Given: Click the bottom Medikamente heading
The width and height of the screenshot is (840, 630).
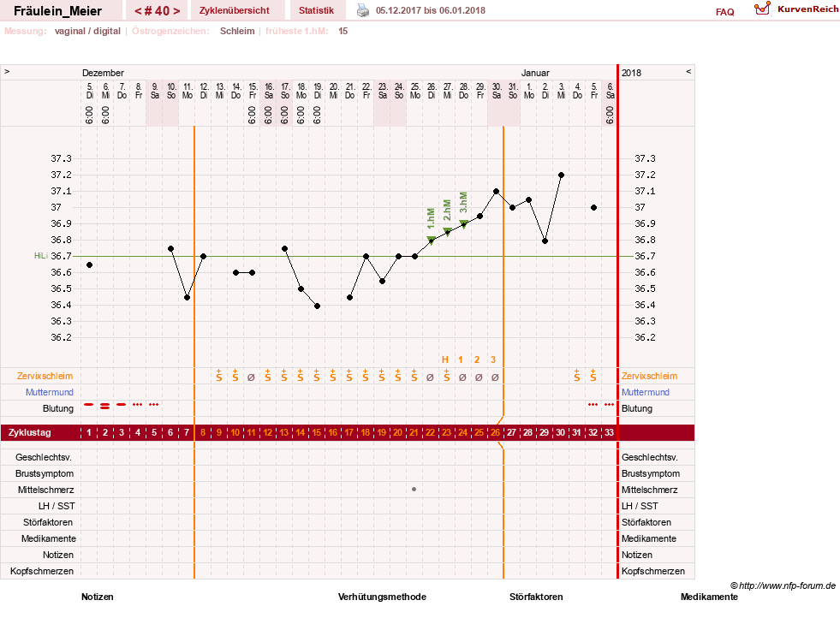Looking at the screenshot, I should point(709,597).
